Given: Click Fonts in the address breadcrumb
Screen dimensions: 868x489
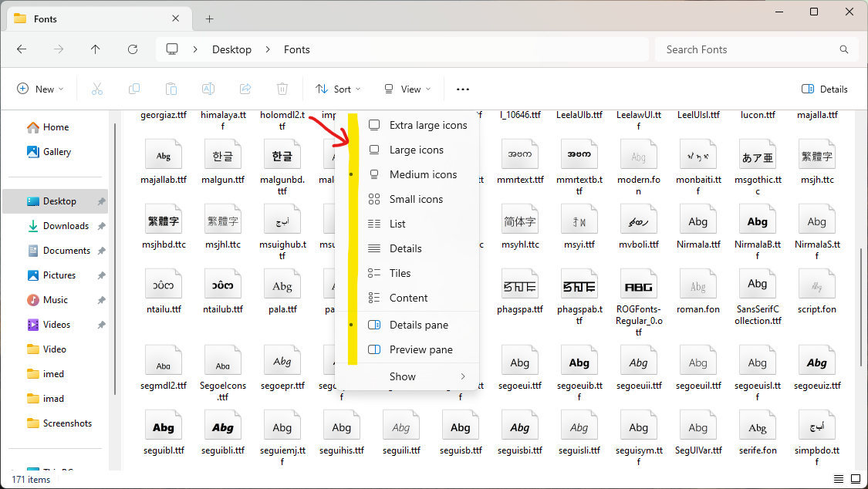Looking at the screenshot, I should (297, 49).
